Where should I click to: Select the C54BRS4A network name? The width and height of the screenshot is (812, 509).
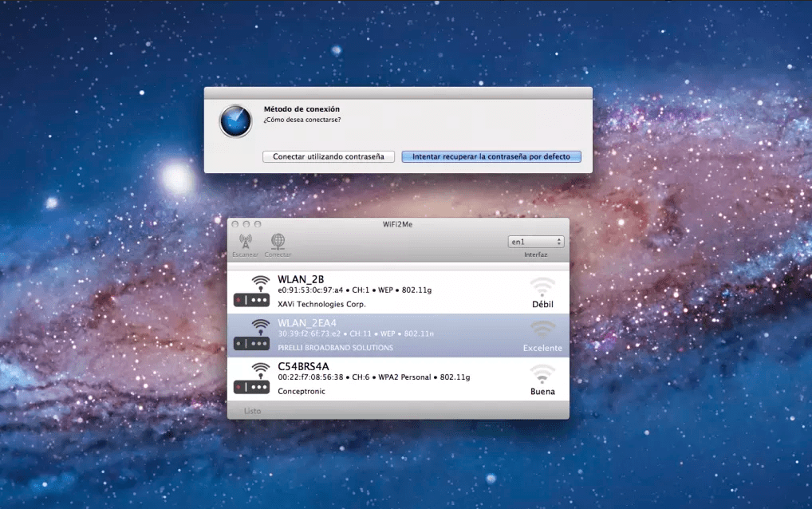click(303, 366)
